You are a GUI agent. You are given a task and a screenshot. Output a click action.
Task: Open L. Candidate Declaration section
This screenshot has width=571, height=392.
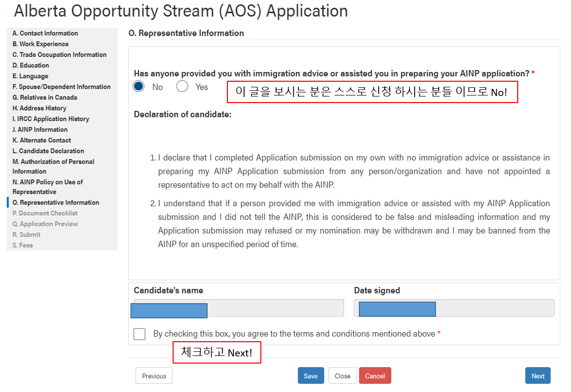(x=48, y=151)
